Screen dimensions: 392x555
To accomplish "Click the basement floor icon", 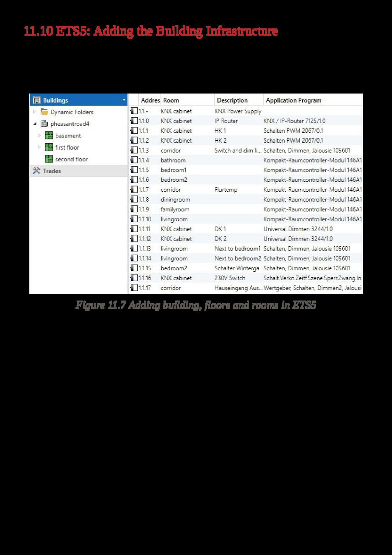I will click(49, 136).
